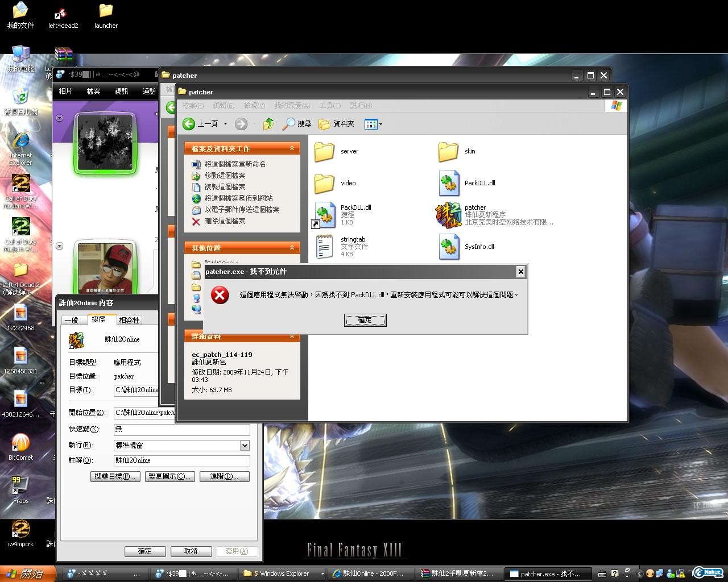Open Fraps desktop icon
Viewport: 728px width, 582px height.
pyautogui.click(x=20, y=490)
